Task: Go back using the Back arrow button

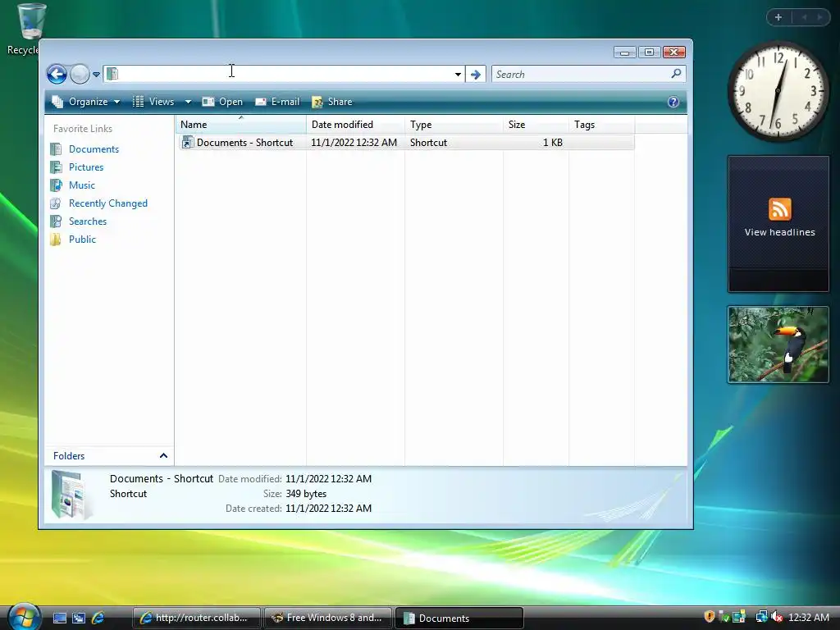Action: click(57, 74)
